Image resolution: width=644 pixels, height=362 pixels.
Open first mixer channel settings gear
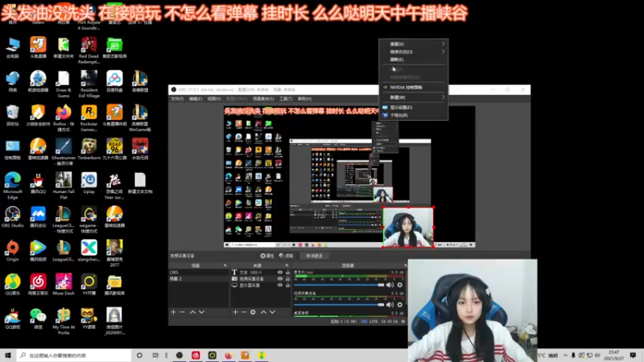point(399,285)
